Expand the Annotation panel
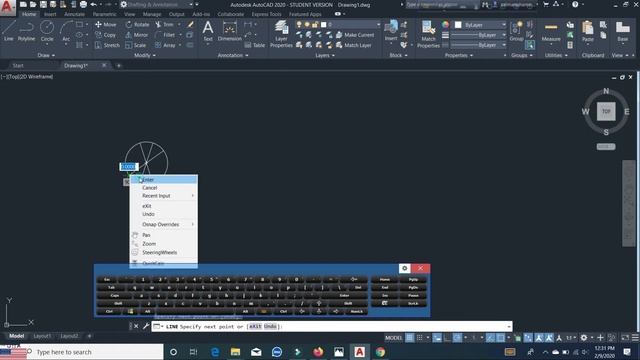This screenshot has height=360, width=640. pyautogui.click(x=233, y=55)
